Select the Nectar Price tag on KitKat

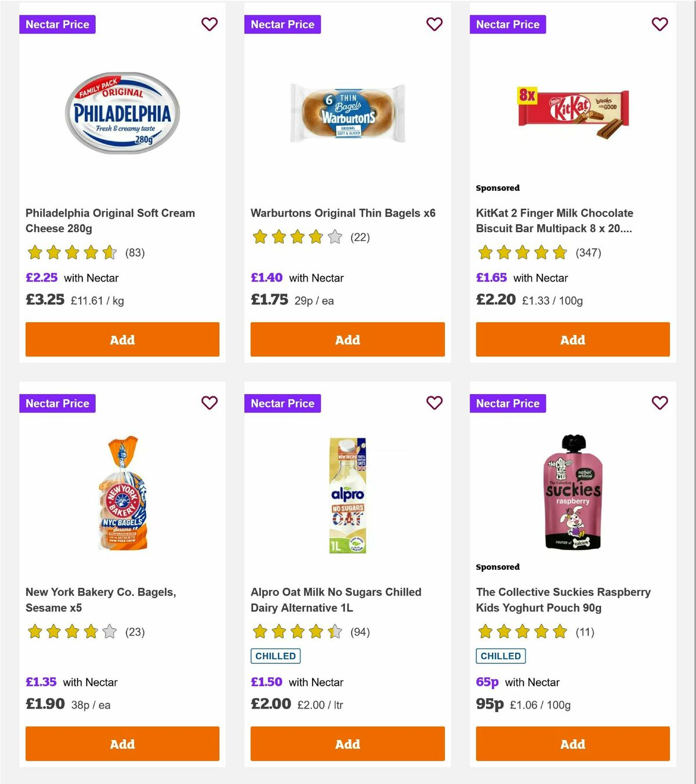pos(507,24)
